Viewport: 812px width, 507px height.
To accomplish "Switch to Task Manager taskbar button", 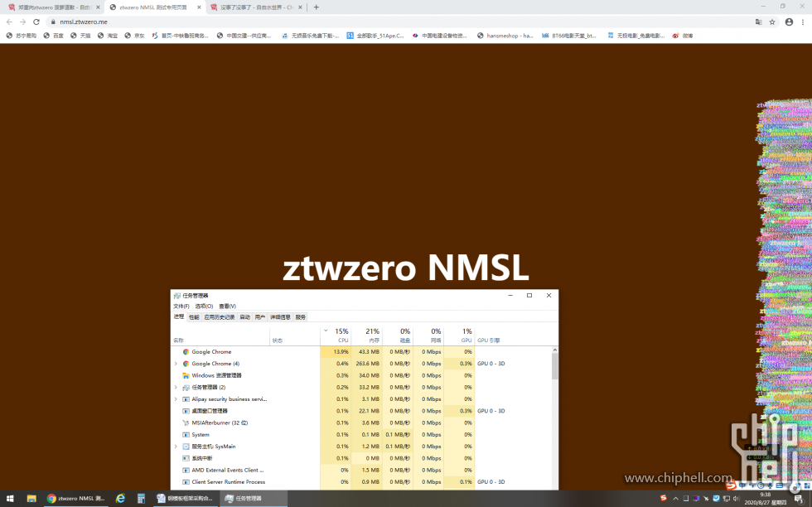I will pyautogui.click(x=254, y=498).
